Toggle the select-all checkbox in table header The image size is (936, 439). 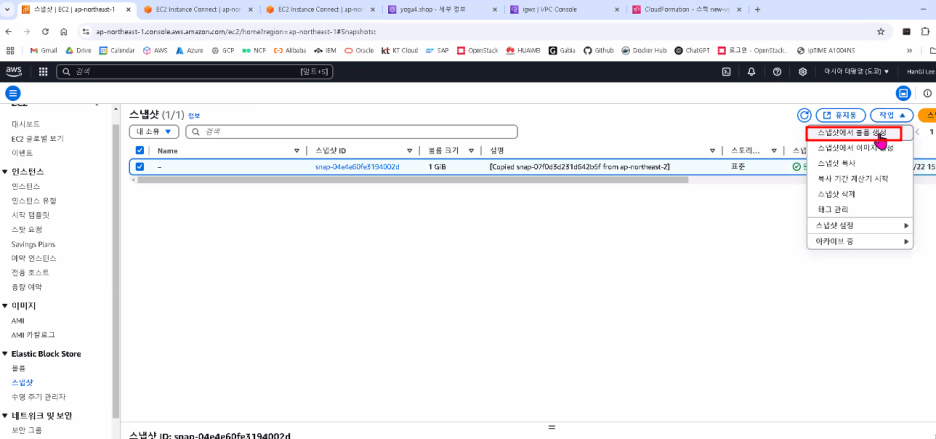(140, 151)
